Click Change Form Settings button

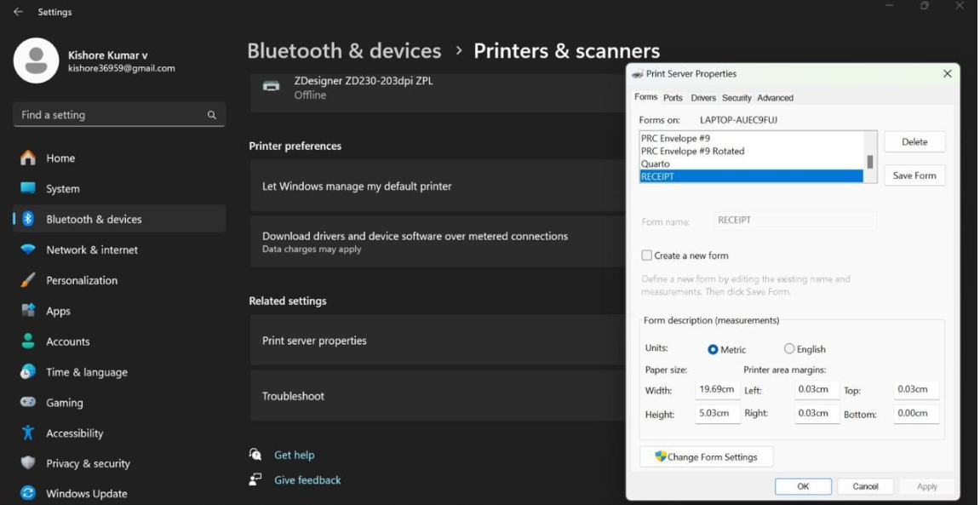706,456
